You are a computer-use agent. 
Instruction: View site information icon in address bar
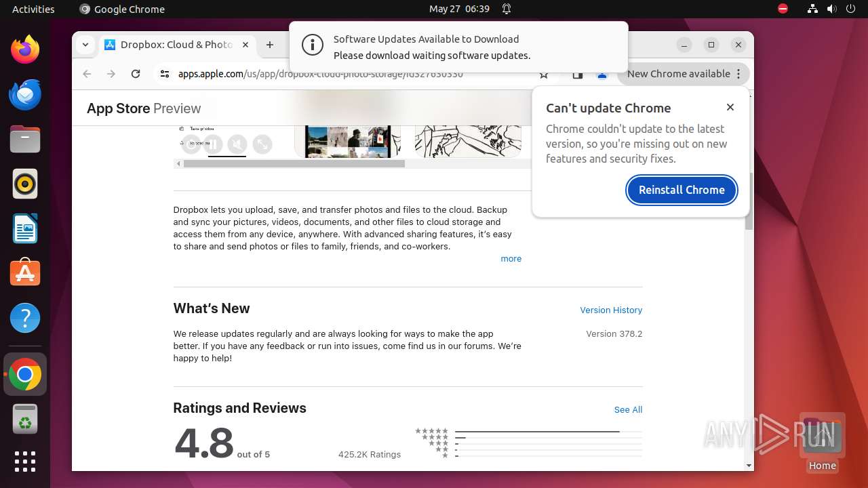click(164, 74)
